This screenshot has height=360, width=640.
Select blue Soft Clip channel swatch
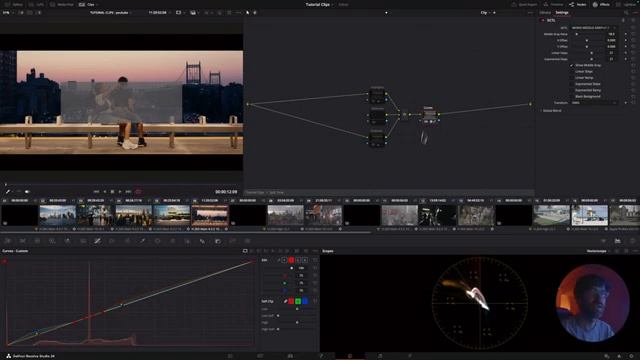point(305,301)
